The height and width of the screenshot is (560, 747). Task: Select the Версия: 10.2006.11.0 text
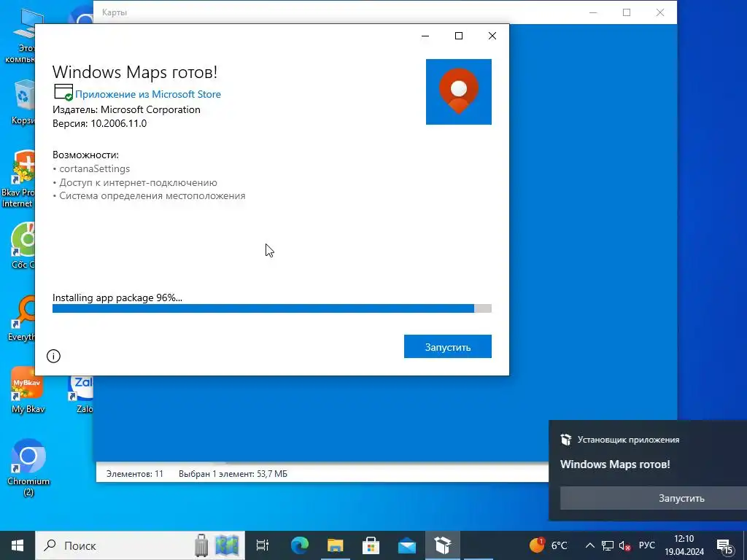[99, 123]
